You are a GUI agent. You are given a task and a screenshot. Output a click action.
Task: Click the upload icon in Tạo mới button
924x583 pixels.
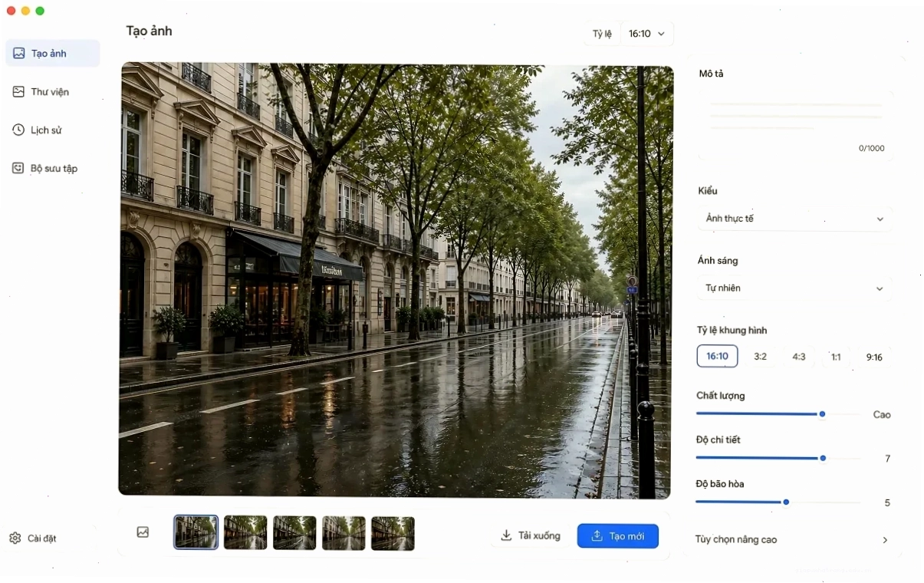[x=597, y=536]
